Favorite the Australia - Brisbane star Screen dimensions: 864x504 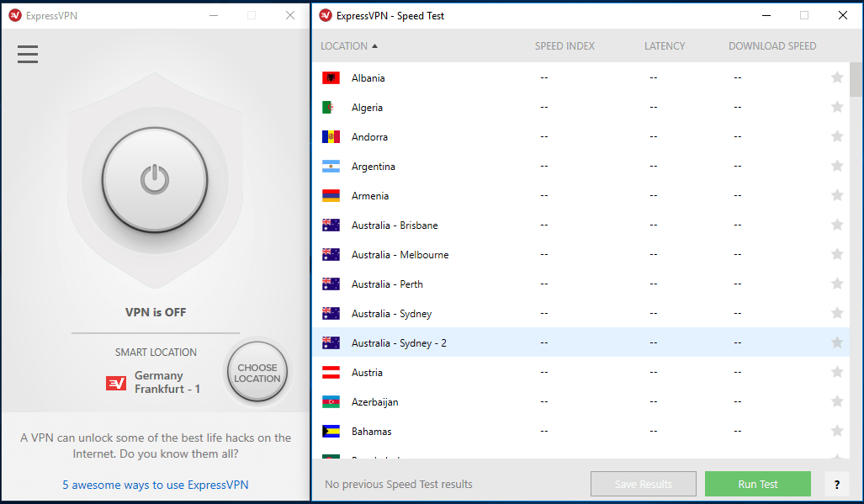[837, 225]
